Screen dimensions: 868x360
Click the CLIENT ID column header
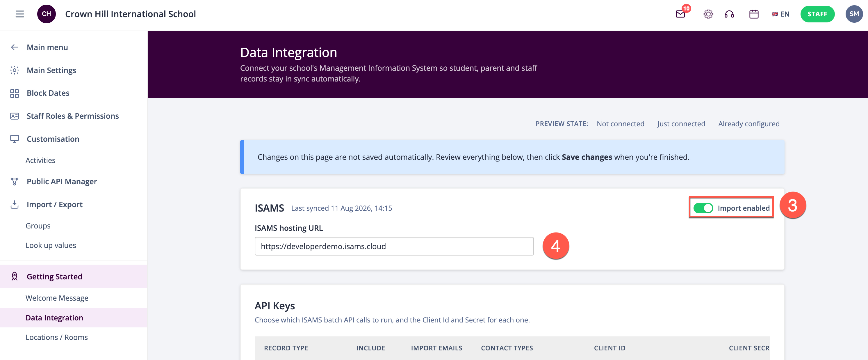tap(609, 348)
